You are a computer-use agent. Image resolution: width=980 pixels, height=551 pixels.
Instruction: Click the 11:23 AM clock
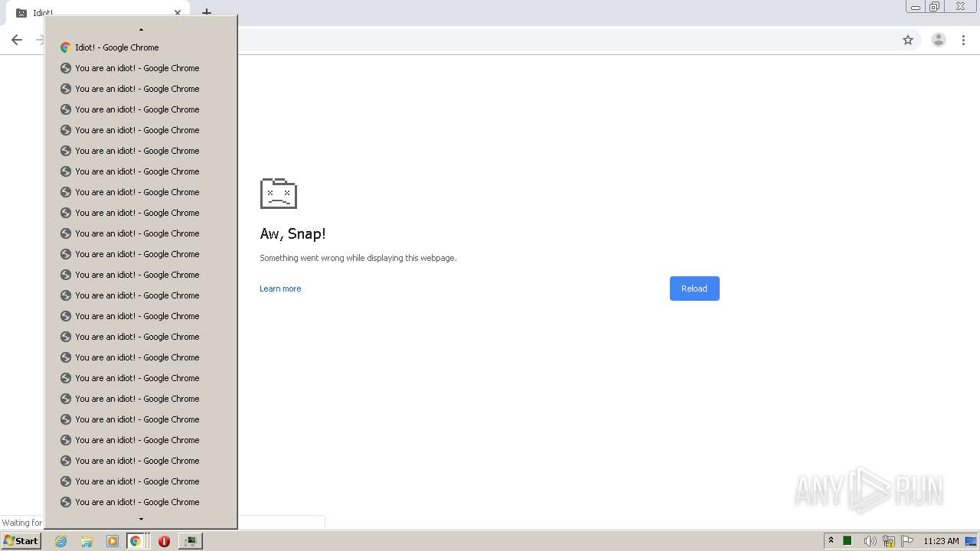tap(941, 541)
